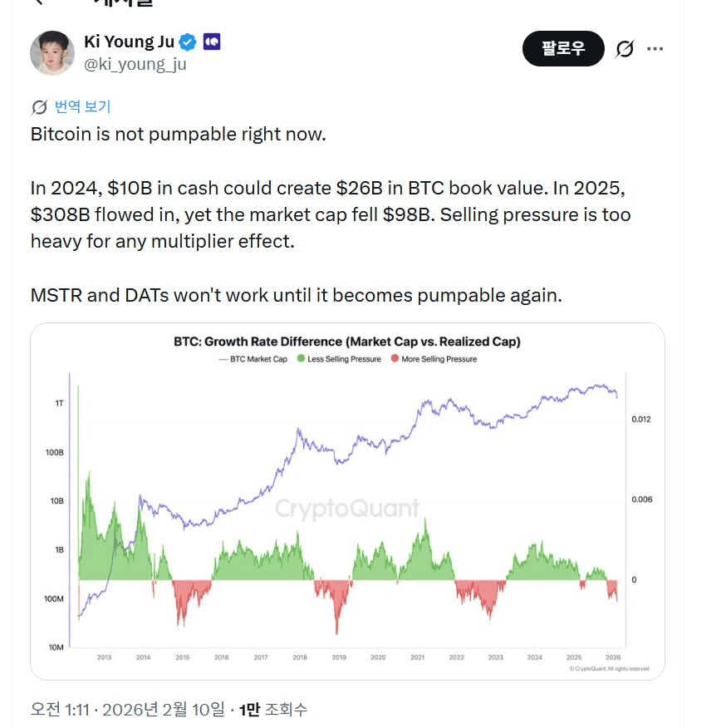Select the 번역 보기 translation link
Screen dimensions: 726x728
(82, 106)
